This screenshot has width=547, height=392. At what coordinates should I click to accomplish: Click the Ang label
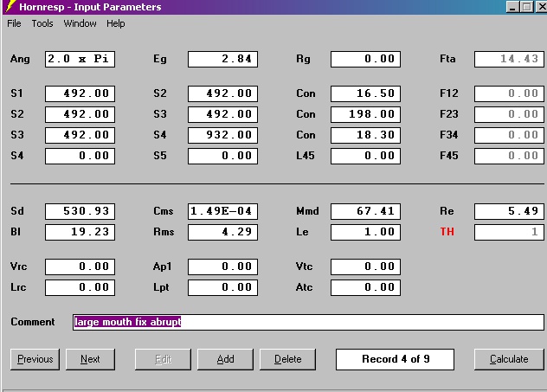coord(20,59)
